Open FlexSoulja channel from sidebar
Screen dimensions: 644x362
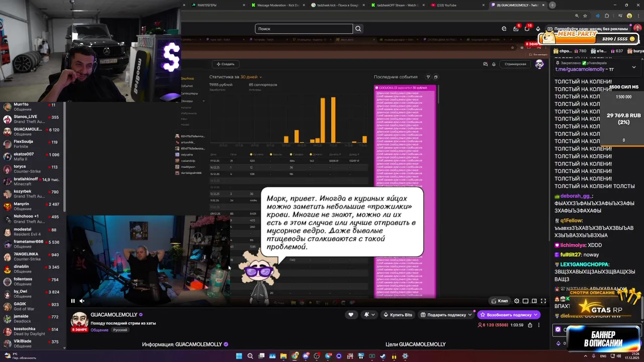(33, 144)
